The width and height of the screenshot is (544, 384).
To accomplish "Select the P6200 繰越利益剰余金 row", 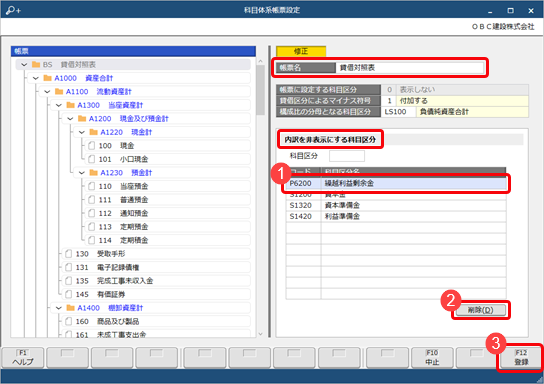I will pos(396,183).
